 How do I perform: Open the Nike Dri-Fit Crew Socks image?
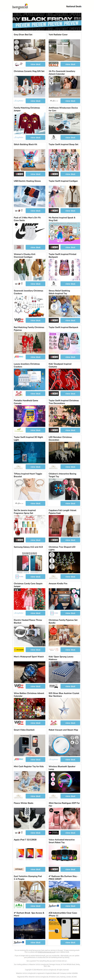[30, 232]
